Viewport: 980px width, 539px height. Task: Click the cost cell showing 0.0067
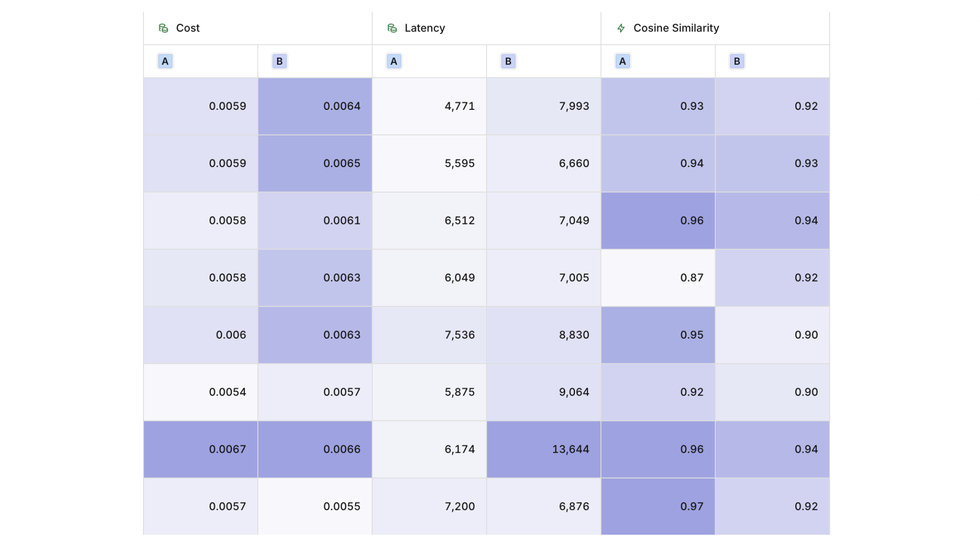pos(201,449)
